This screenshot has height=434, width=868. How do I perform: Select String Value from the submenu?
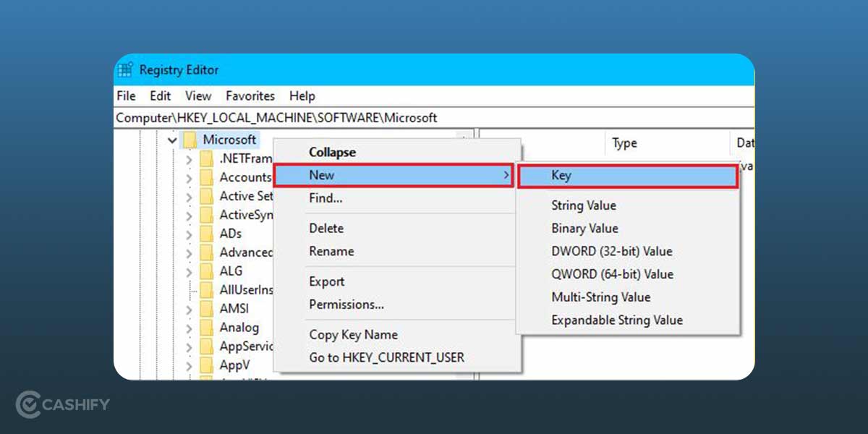coord(584,205)
